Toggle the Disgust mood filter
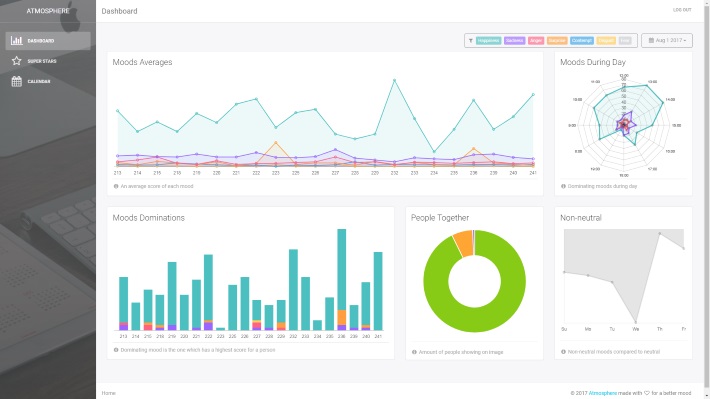This screenshot has height=399, width=710. [x=606, y=41]
